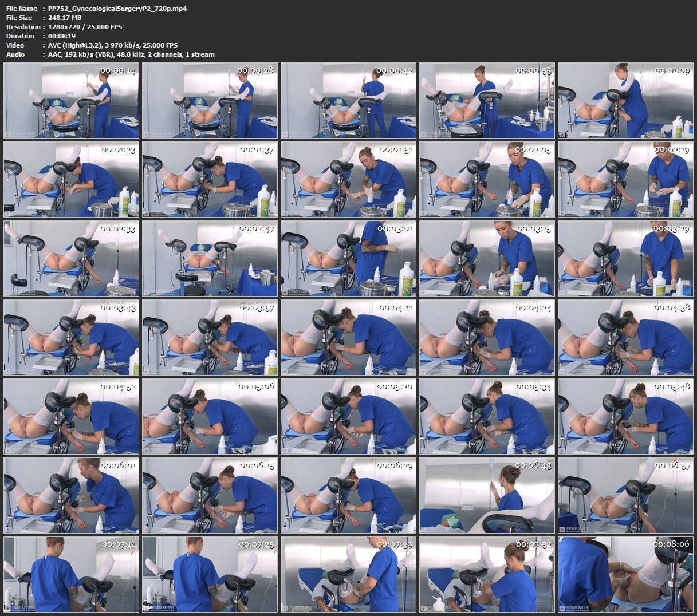Open the frame timestamped 00:04:38
Image resolution: width=697 pixels, height=616 pixels.
click(625, 338)
